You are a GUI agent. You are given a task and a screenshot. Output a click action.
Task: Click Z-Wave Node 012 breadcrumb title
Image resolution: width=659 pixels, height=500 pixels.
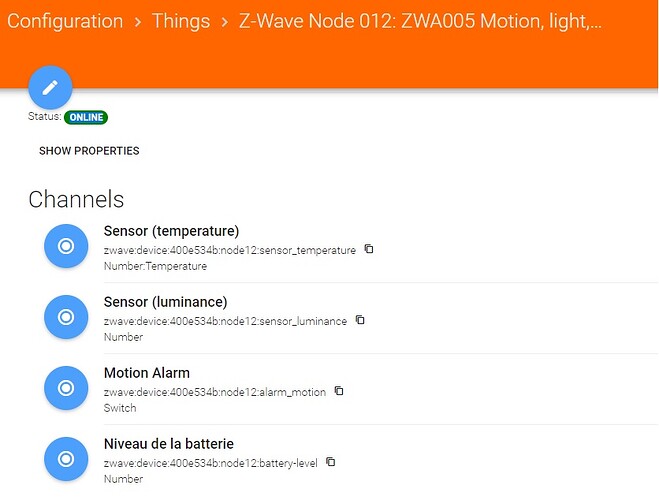[x=420, y=21]
